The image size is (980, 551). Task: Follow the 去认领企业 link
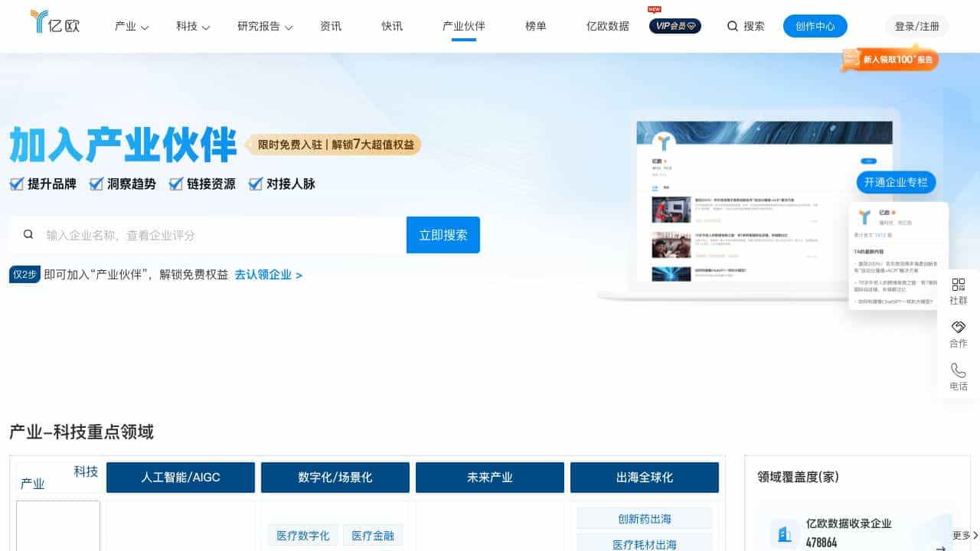pyautogui.click(x=268, y=275)
